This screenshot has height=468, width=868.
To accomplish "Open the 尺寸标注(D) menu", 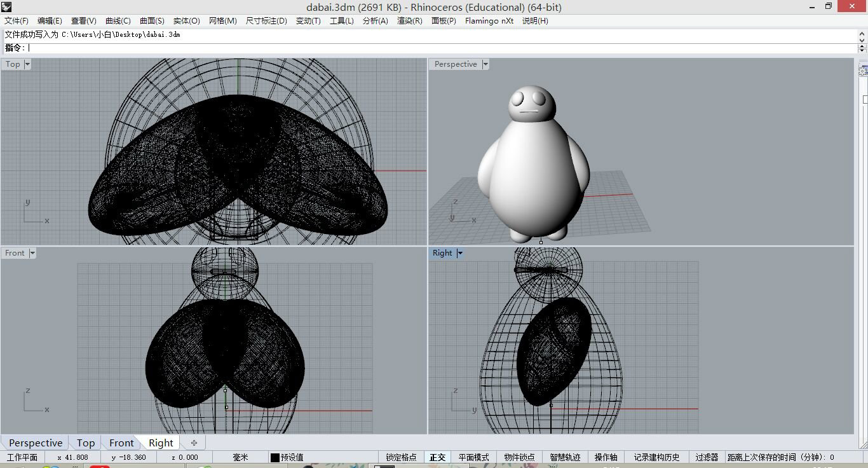I will [x=266, y=21].
